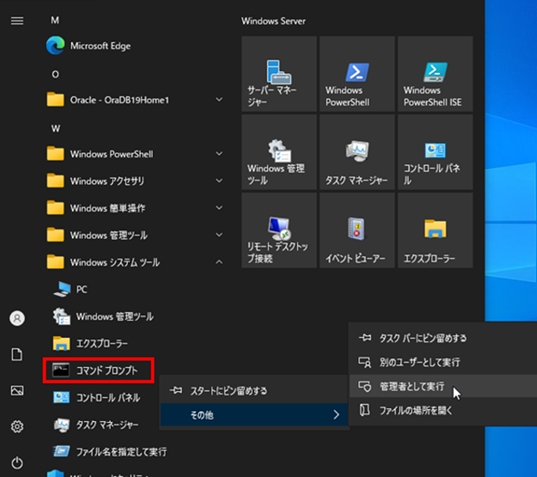Expand Windows 簡単操作 folder chevron
Image resolution: width=537 pixels, height=477 pixels.
point(219,208)
